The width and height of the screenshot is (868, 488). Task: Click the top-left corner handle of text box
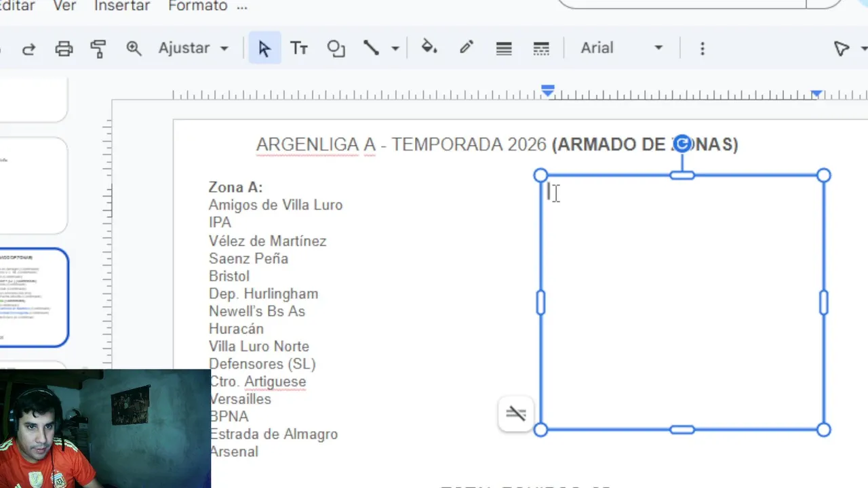(540, 176)
